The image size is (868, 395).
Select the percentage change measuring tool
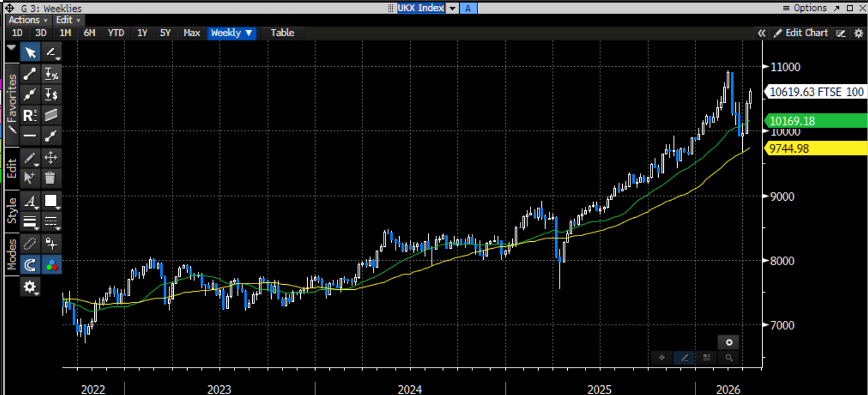[x=51, y=73]
